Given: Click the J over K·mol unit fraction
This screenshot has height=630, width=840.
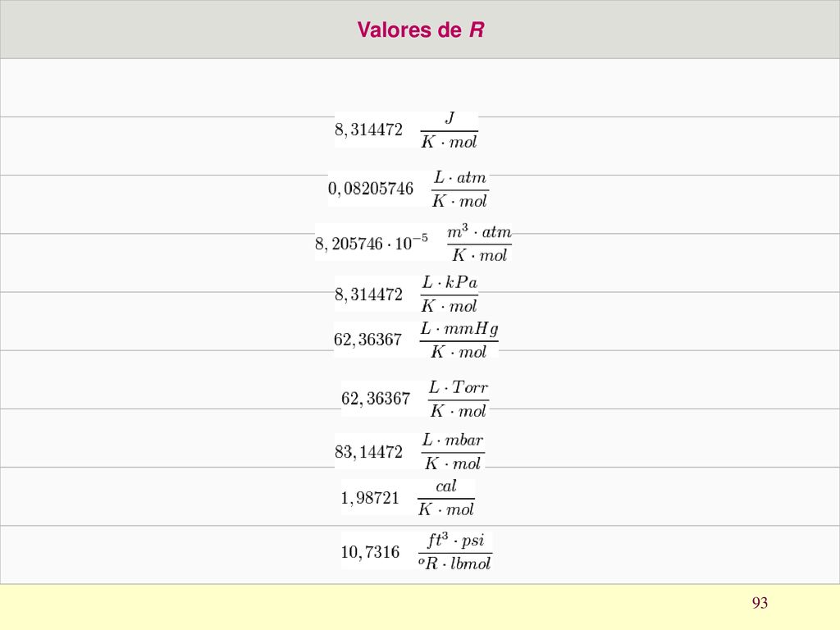Looking at the screenshot, I should (449, 130).
